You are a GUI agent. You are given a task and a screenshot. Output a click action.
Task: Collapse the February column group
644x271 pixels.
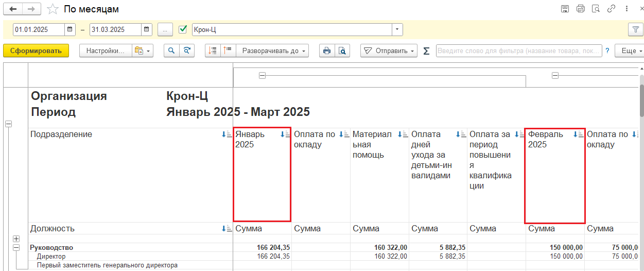[555, 76]
